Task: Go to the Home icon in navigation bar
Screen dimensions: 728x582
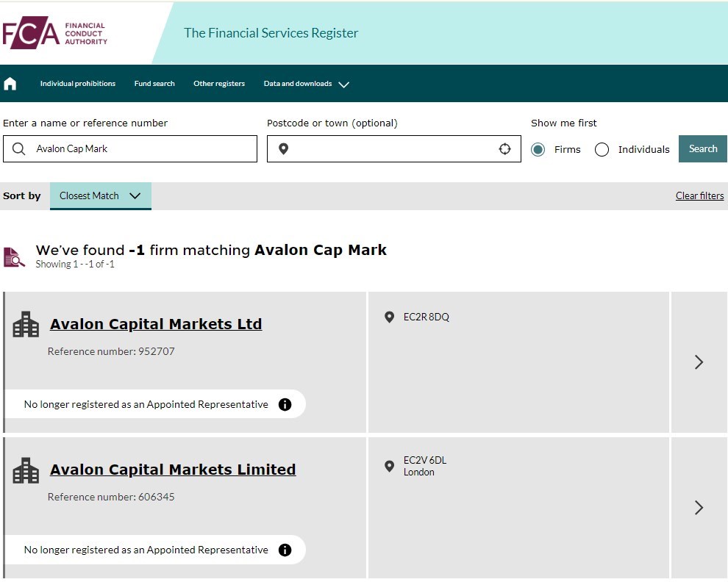Action: coord(10,84)
